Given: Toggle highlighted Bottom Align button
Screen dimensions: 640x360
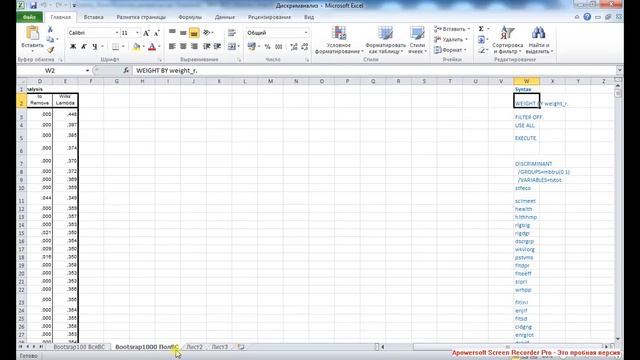Looking at the screenshot, I should tap(194, 33).
